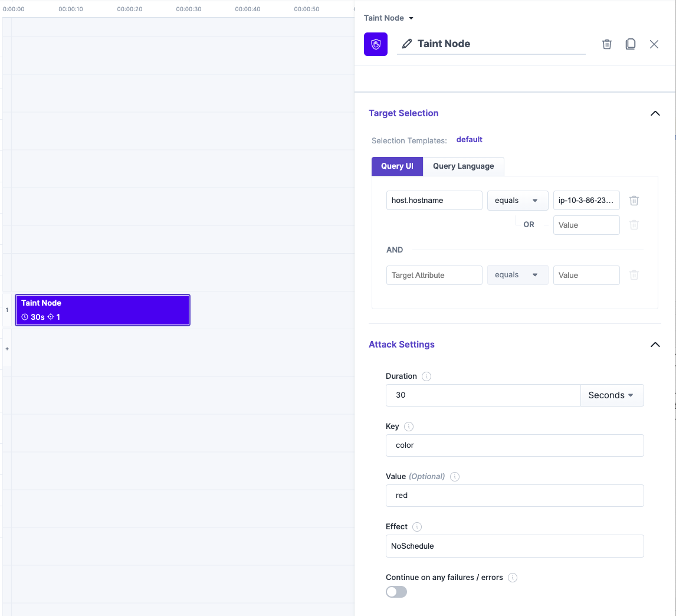Screen dimensions: 676x616
Task: Click the Target Selection heading
Action: 403,113
